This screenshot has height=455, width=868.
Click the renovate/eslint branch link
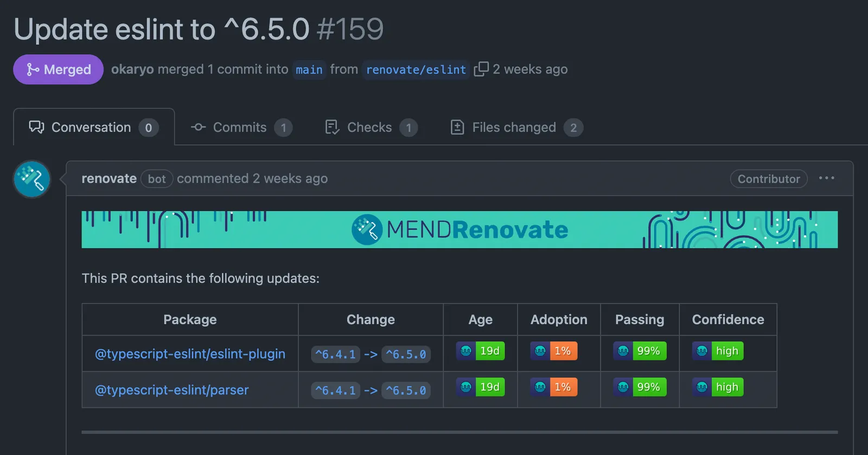coord(416,70)
